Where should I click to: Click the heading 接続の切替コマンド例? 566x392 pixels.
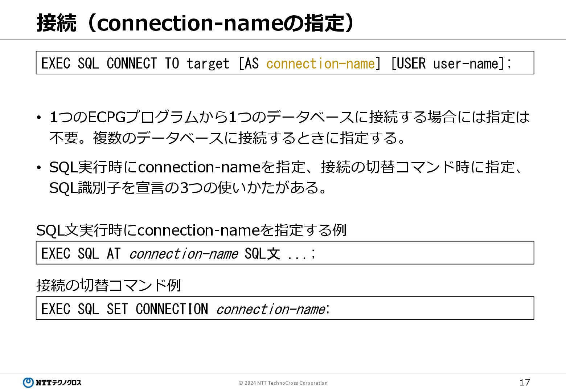(108, 285)
